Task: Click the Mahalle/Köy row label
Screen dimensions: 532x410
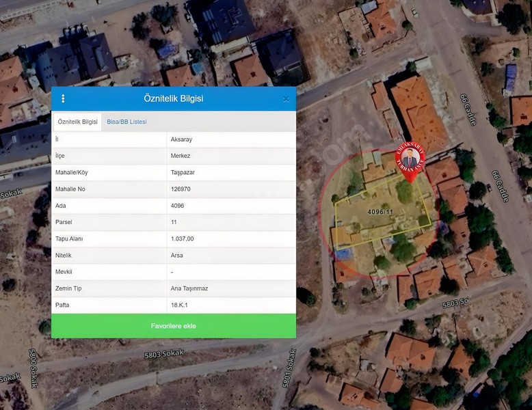Action: click(71, 172)
